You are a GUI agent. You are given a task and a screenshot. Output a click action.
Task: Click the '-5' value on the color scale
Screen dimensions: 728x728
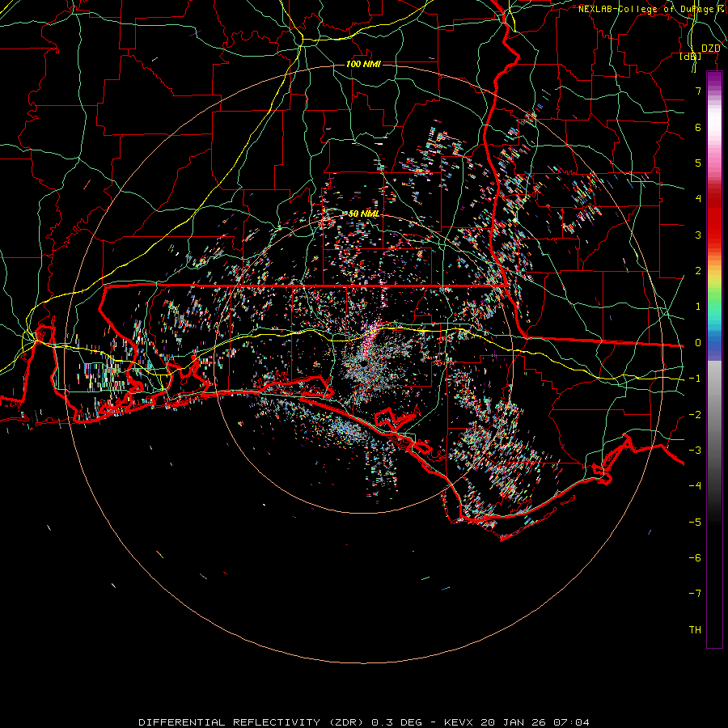pos(695,523)
